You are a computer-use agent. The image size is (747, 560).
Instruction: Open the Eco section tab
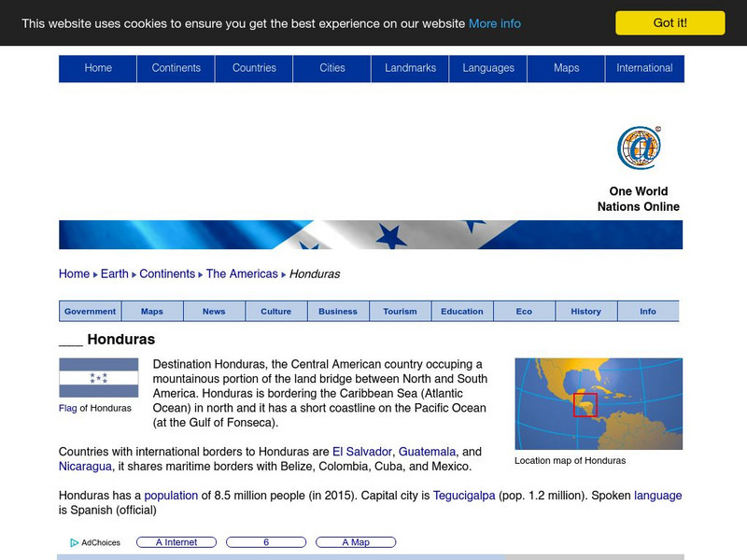pos(524,311)
